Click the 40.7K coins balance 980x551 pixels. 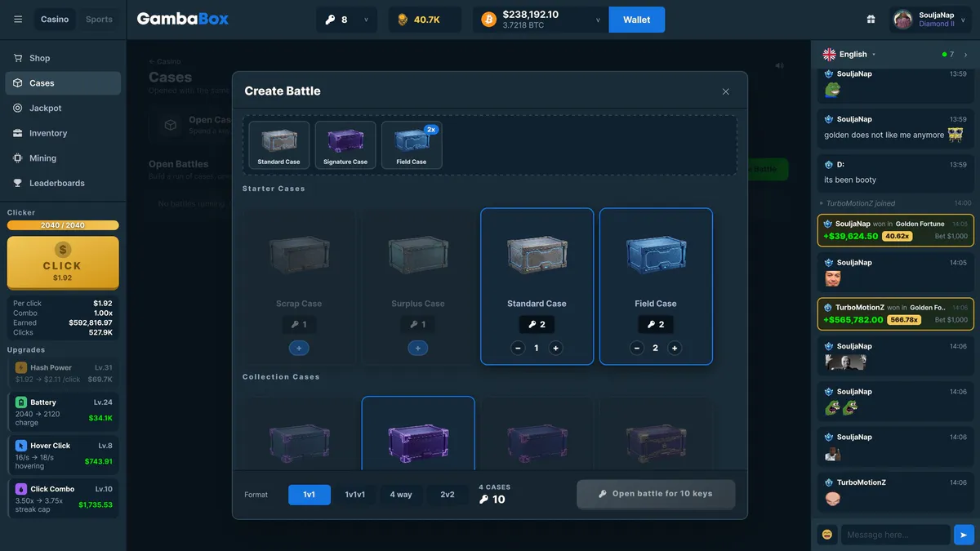[425, 20]
